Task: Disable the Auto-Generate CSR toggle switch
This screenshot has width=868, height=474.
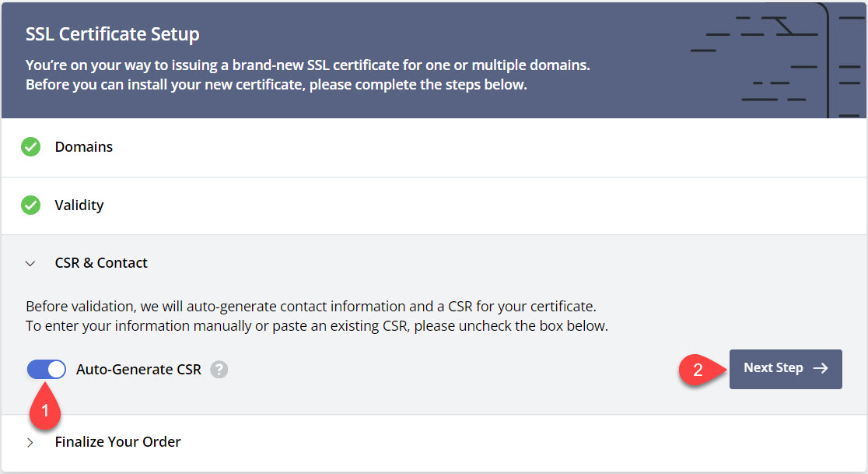Action: click(47, 370)
